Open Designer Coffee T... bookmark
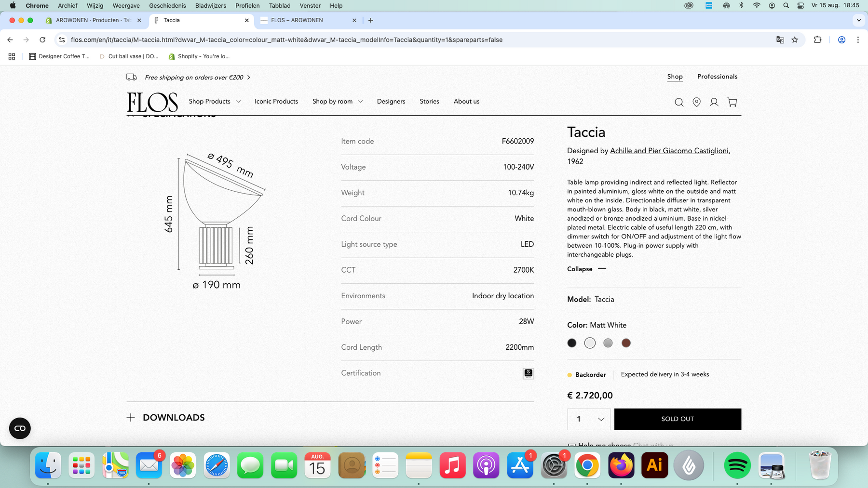 coord(59,56)
